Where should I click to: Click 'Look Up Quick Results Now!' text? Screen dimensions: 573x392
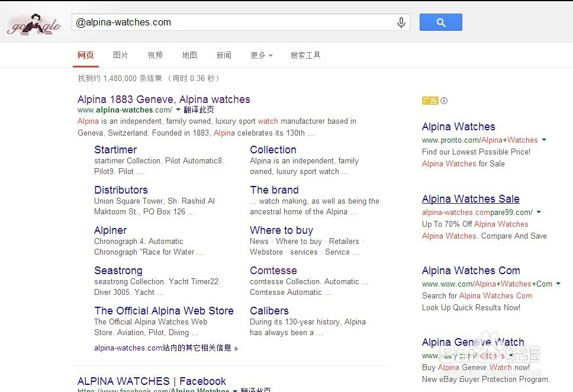point(471,307)
